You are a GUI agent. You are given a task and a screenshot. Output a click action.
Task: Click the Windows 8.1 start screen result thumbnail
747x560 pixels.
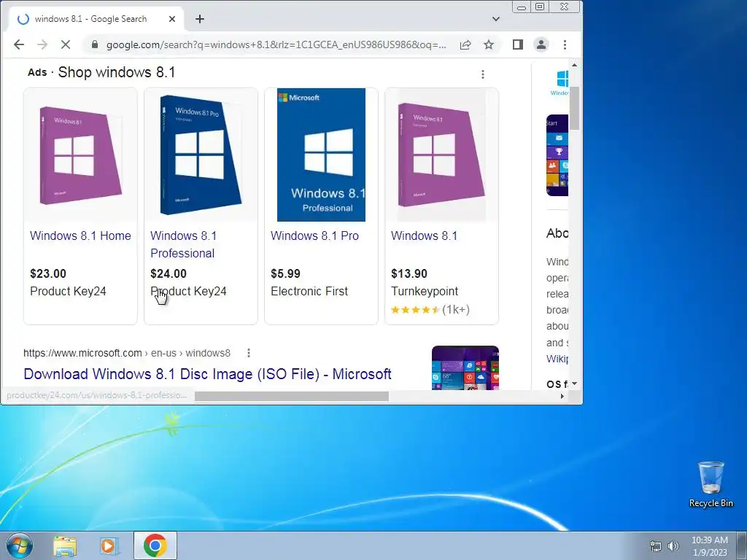pyautogui.click(x=465, y=367)
